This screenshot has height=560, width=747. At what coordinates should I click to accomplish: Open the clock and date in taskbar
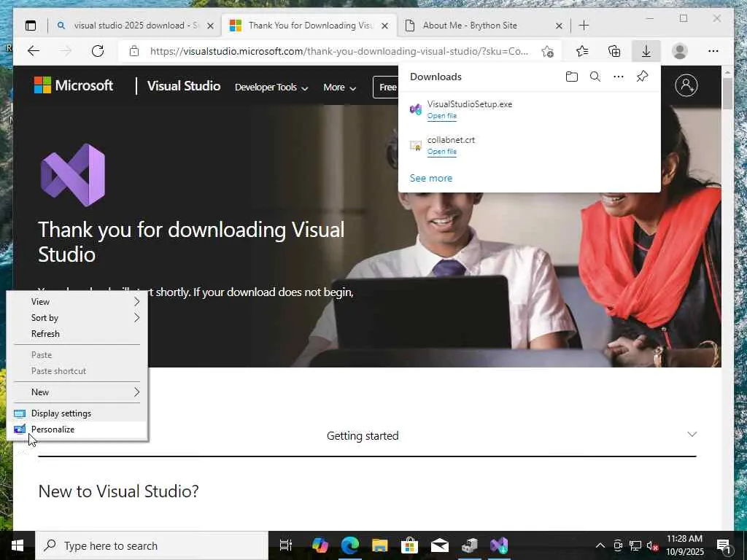685,545
